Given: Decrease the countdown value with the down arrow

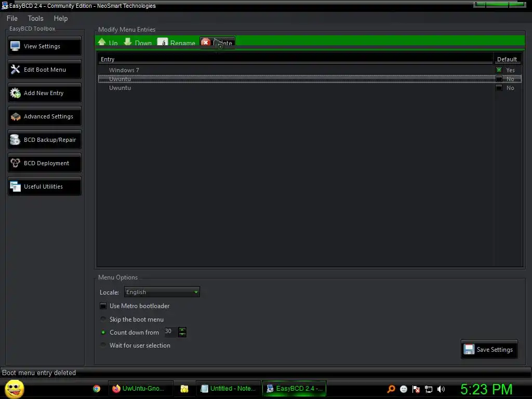Looking at the screenshot, I should 182,335.
